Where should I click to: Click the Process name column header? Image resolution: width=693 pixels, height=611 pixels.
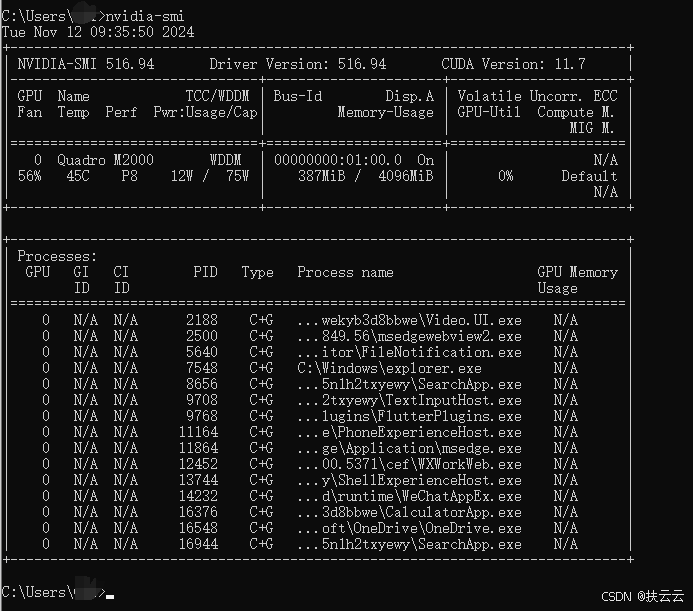pyautogui.click(x=345, y=272)
